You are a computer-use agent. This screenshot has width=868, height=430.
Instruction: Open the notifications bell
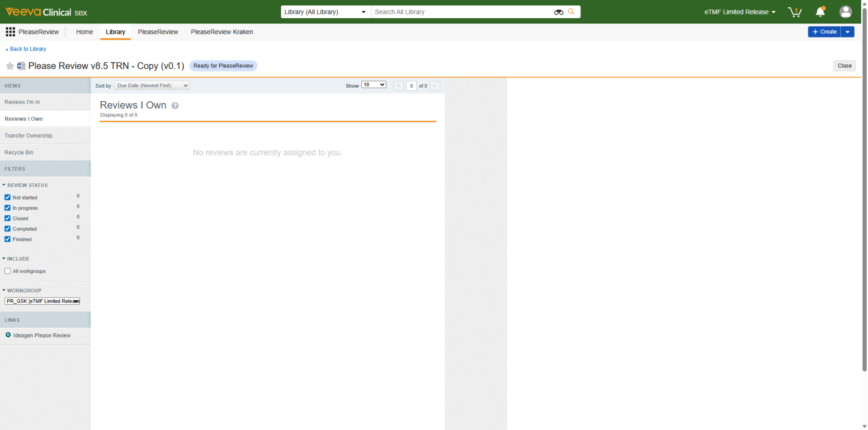pyautogui.click(x=821, y=12)
